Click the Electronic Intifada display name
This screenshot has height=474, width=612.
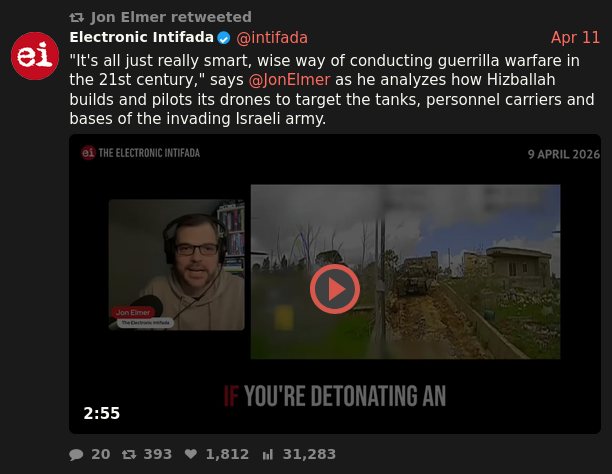click(x=142, y=37)
